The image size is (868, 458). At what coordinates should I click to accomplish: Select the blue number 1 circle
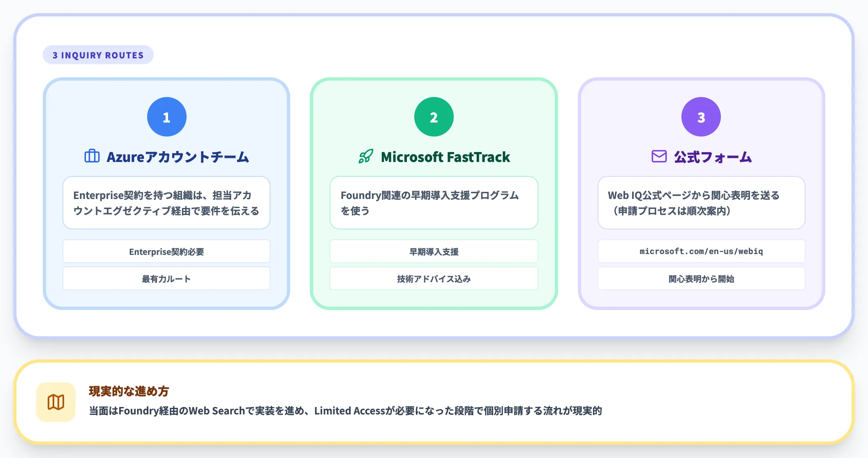(x=167, y=117)
